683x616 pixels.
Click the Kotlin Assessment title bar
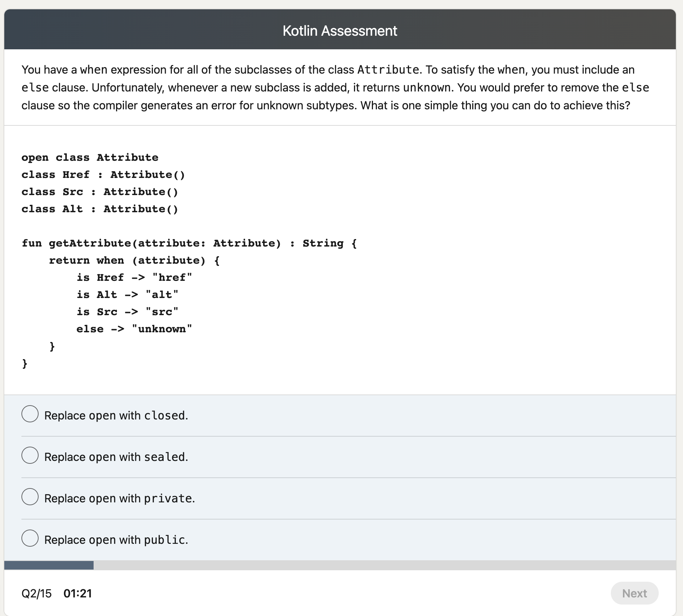click(x=339, y=30)
